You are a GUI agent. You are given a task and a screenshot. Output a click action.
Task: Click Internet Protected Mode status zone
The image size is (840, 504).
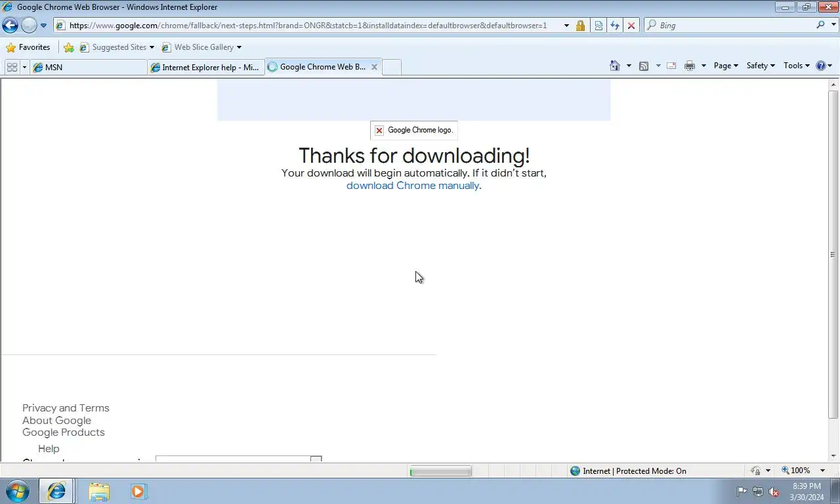click(628, 471)
